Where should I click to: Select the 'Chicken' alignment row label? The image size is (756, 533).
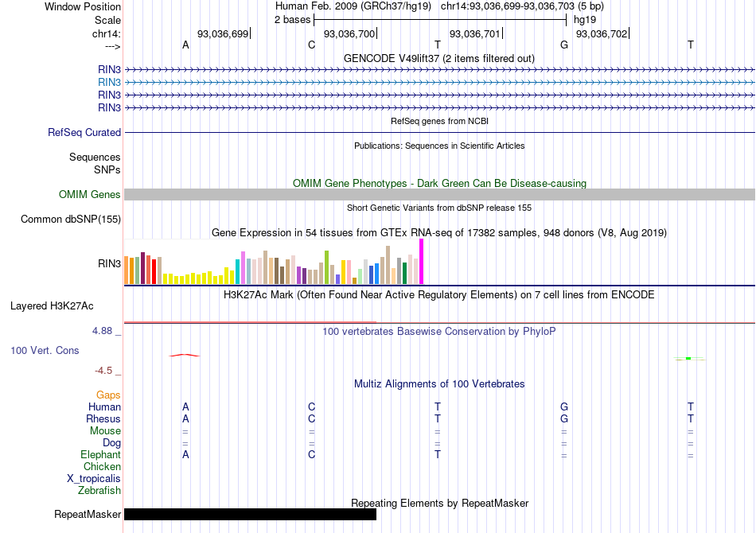tap(102, 466)
